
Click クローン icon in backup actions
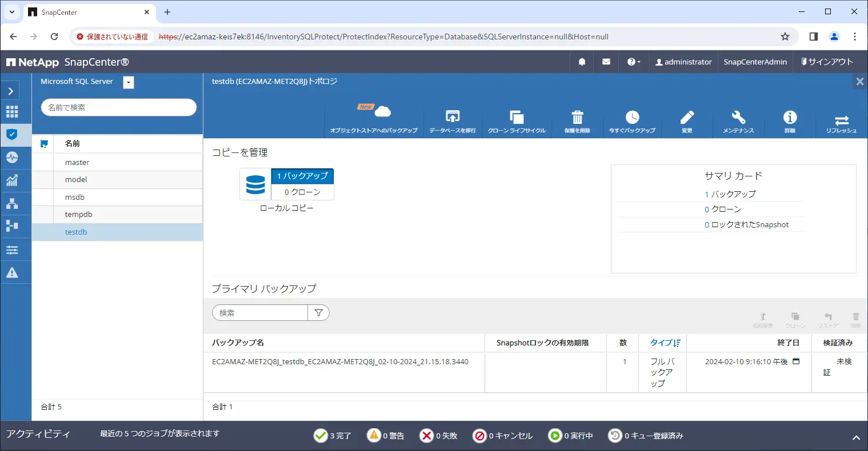pyautogui.click(x=795, y=316)
